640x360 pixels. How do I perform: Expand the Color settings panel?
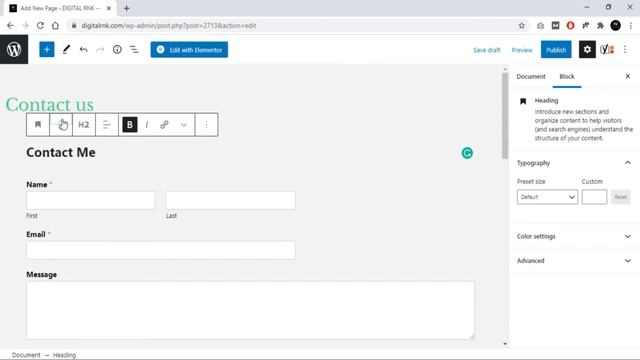pos(574,236)
